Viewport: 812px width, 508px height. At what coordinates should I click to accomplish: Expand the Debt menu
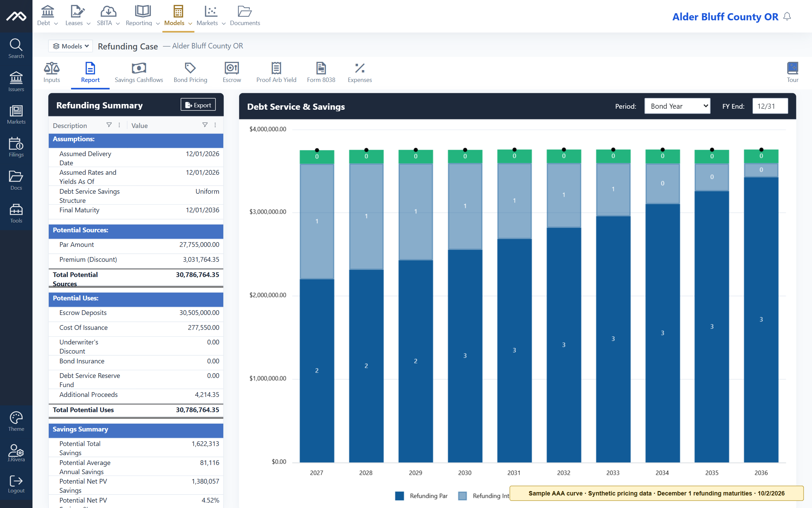(47, 16)
